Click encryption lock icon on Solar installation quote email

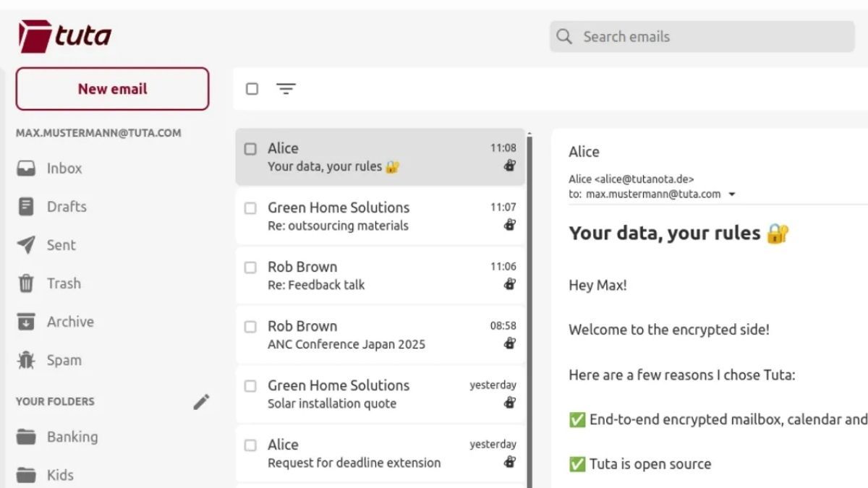[x=510, y=403]
